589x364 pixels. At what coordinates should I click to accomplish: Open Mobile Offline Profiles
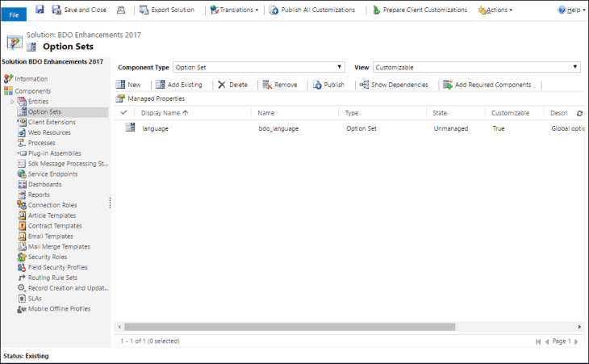54,309
